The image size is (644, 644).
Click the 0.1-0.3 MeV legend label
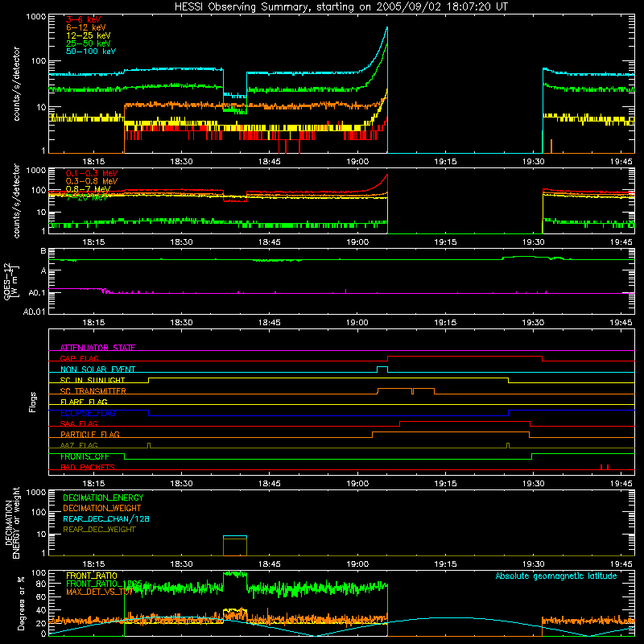tap(92, 173)
